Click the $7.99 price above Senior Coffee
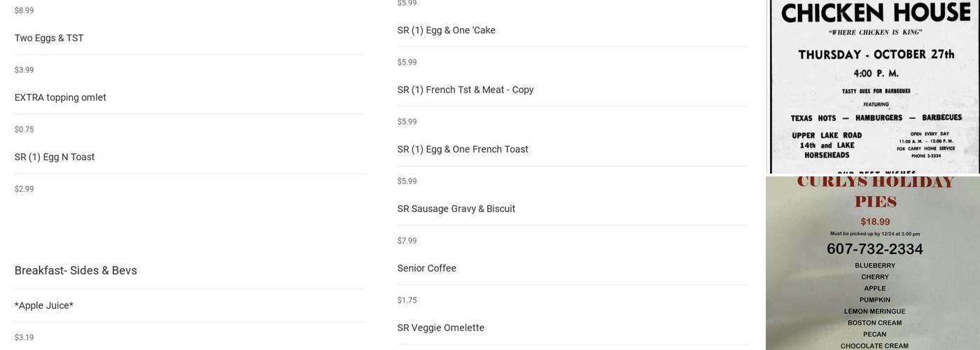Screen dimensions: 980x350 tap(407, 241)
